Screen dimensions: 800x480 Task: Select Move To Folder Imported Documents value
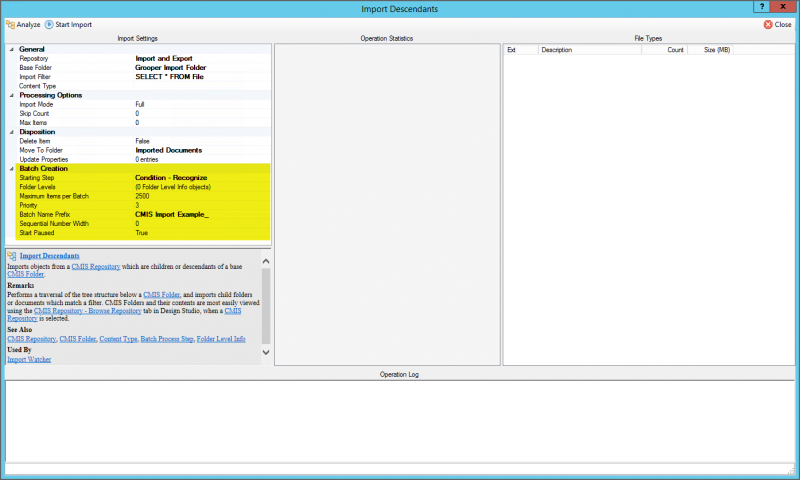point(168,150)
